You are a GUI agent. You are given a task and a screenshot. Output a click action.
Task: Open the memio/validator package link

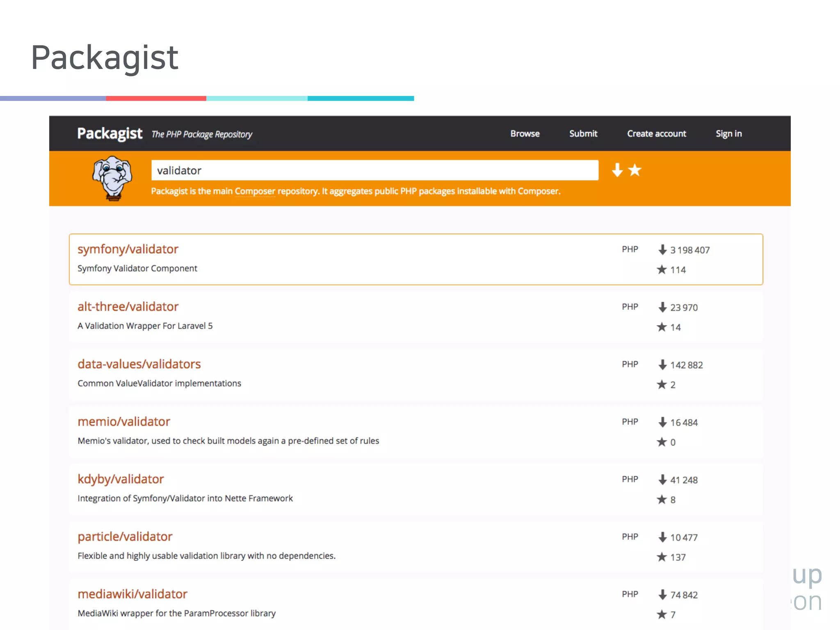[x=124, y=422]
